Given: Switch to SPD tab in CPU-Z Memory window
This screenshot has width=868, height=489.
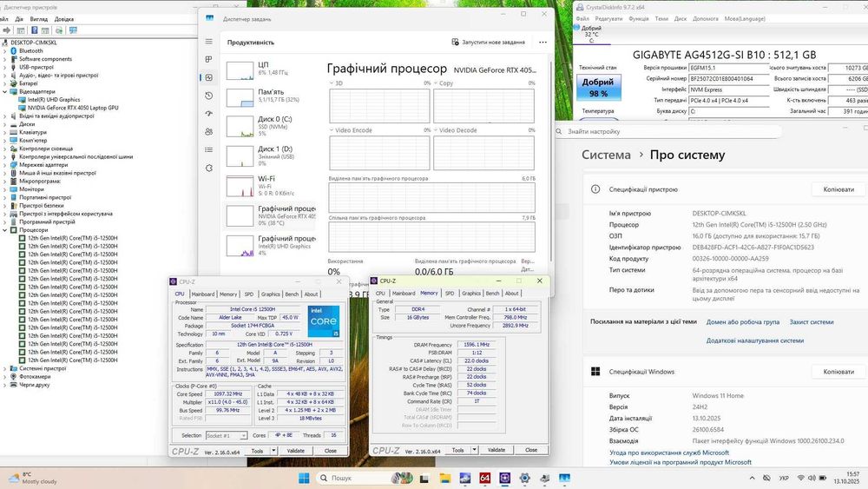Looking at the screenshot, I should click(x=450, y=294).
